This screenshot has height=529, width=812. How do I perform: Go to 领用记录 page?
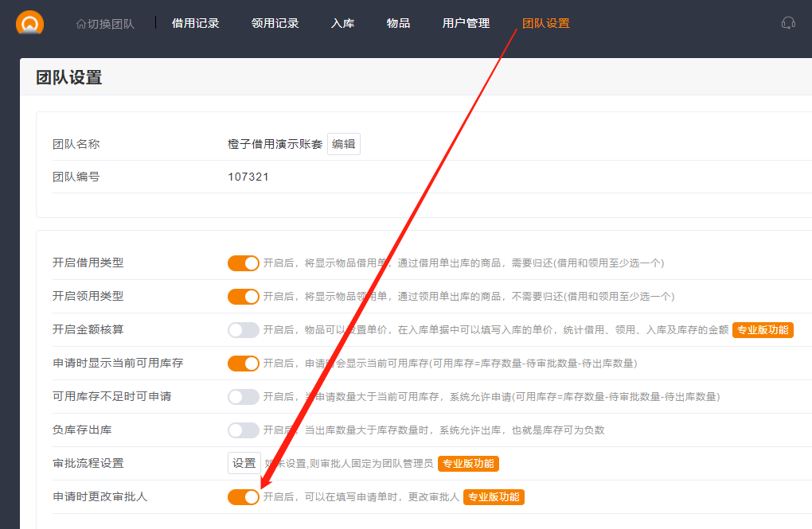tap(275, 23)
